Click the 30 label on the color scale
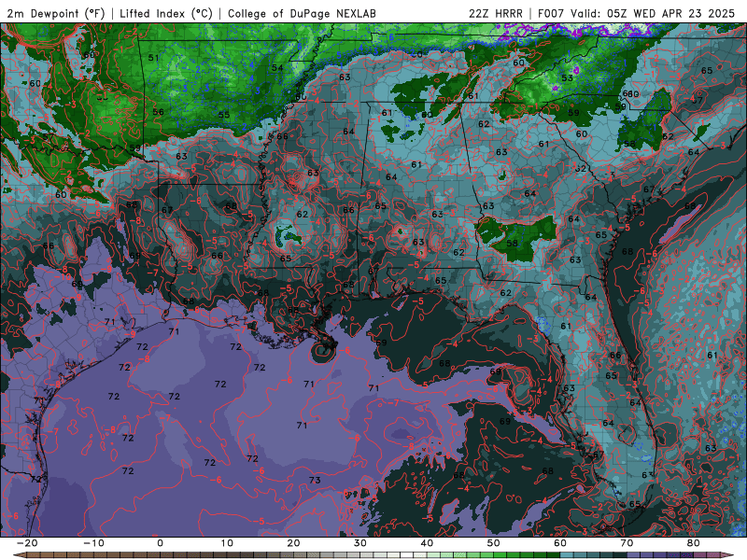 tap(360, 543)
